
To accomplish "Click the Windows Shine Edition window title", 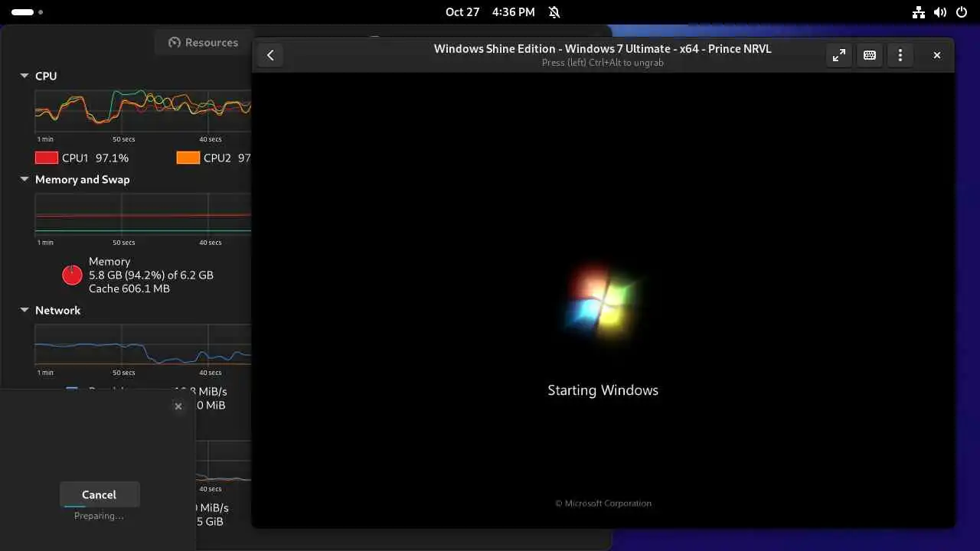I will [603, 49].
